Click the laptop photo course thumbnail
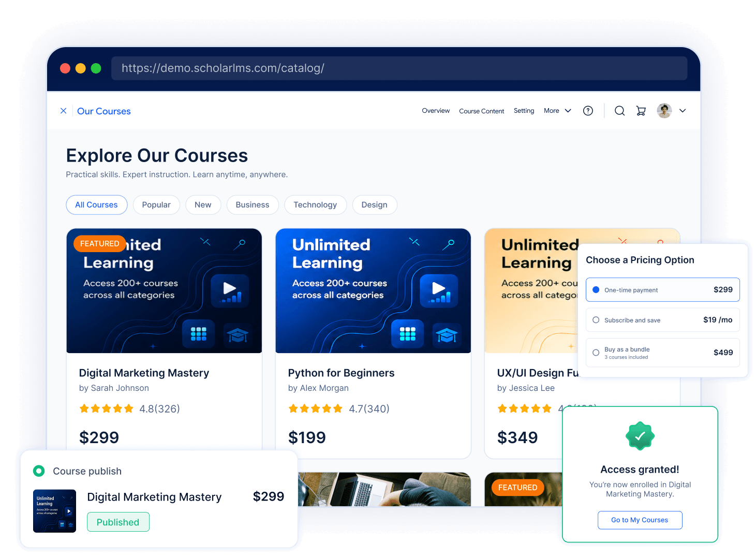Viewport: 756px width, 556px height. (384, 489)
